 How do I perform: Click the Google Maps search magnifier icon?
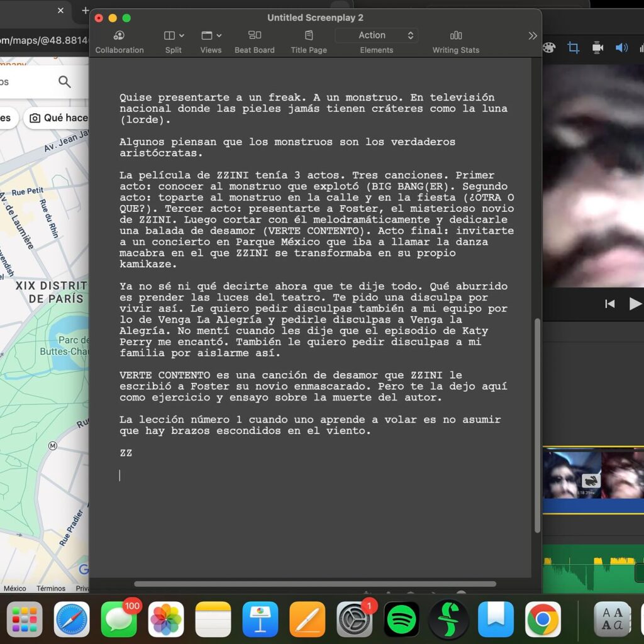pyautogui.click(x=65, y=82)
